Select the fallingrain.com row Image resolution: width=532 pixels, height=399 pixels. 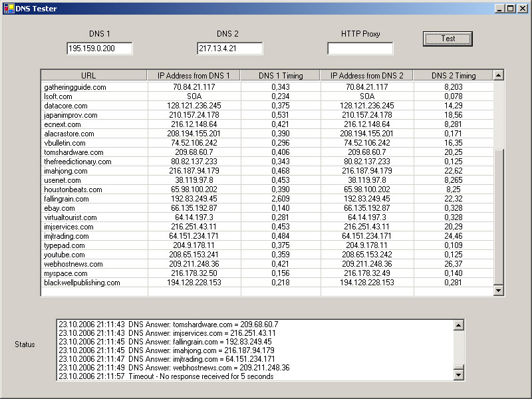[267, 199]
